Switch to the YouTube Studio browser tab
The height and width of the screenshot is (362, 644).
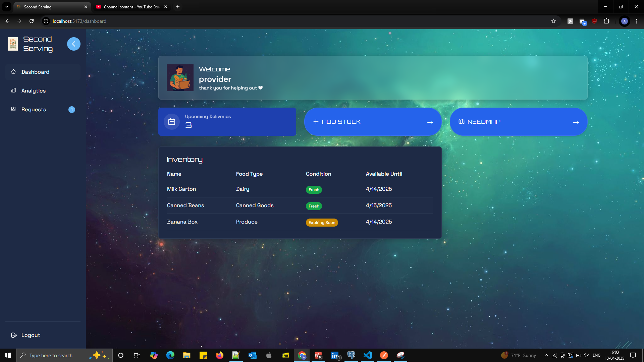click(x=131, y=7)
